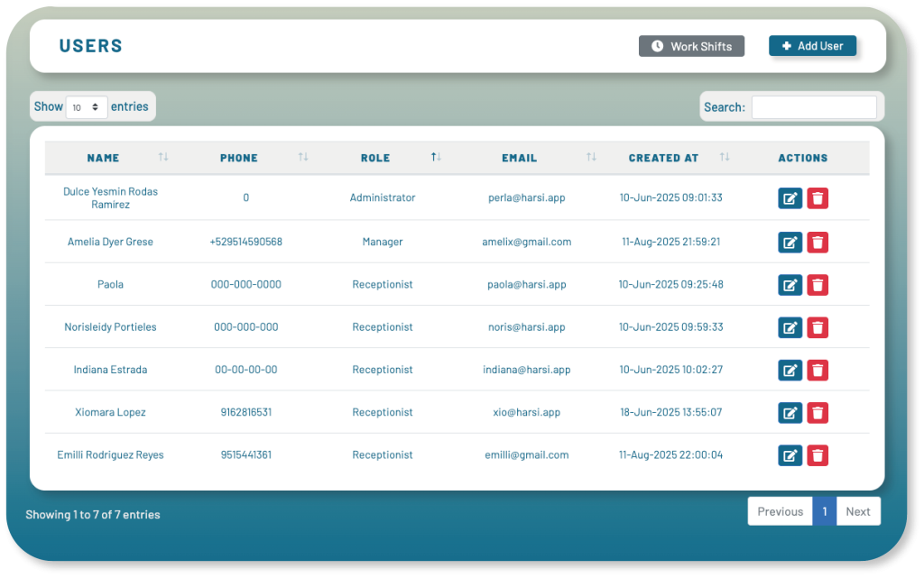Delete the Norisleidy Portieles user
This screenshot has width=924, height=578.
pyautogui.click(x=818, y=327)
